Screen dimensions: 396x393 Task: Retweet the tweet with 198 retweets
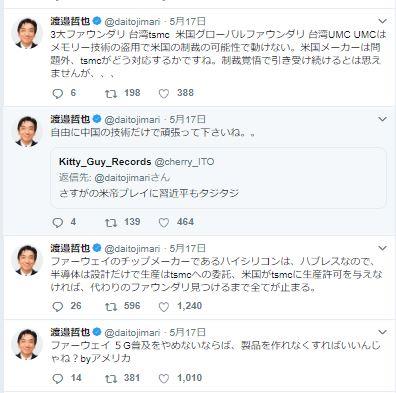[111, 94]
